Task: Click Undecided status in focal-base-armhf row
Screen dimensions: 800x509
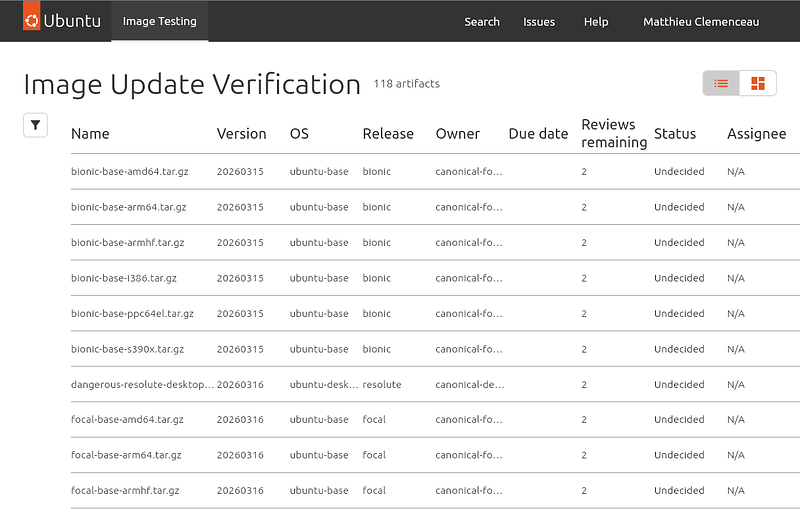Action: [x=679, y=490]
